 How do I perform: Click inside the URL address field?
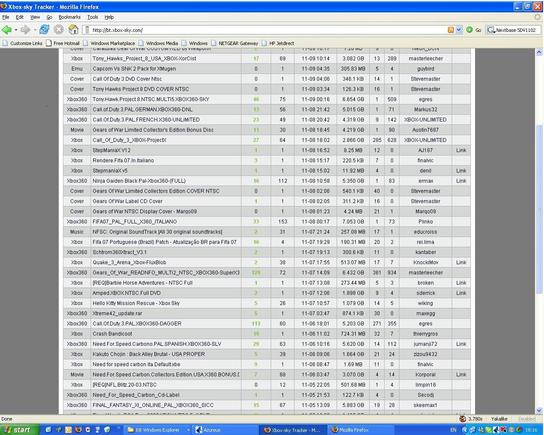click(x=264, y=30)
